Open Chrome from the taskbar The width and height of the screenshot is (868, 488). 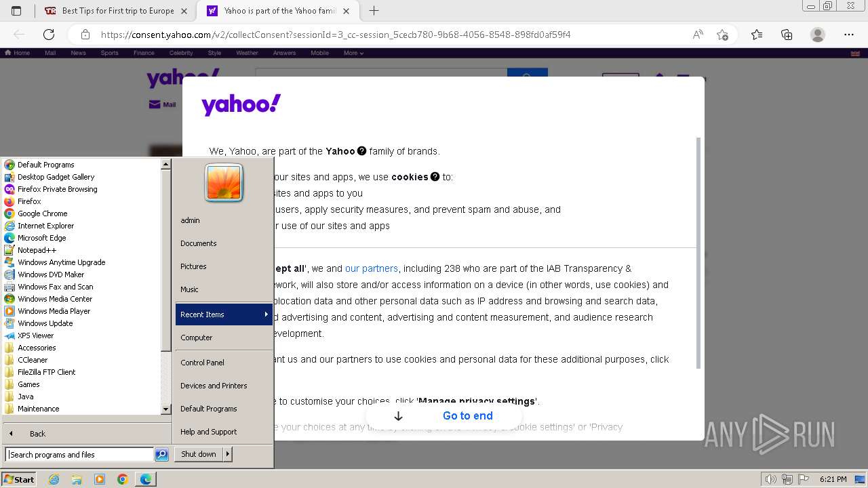point(122,479)
